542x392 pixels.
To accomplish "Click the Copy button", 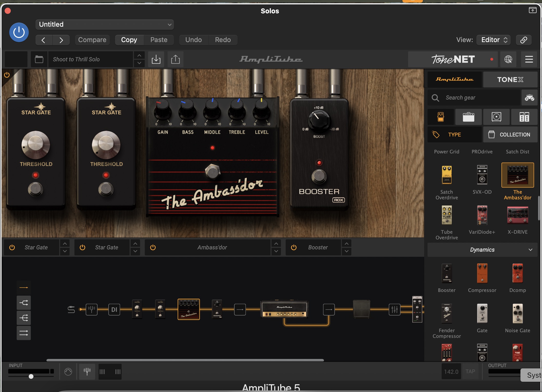I will tap(129, 40).
